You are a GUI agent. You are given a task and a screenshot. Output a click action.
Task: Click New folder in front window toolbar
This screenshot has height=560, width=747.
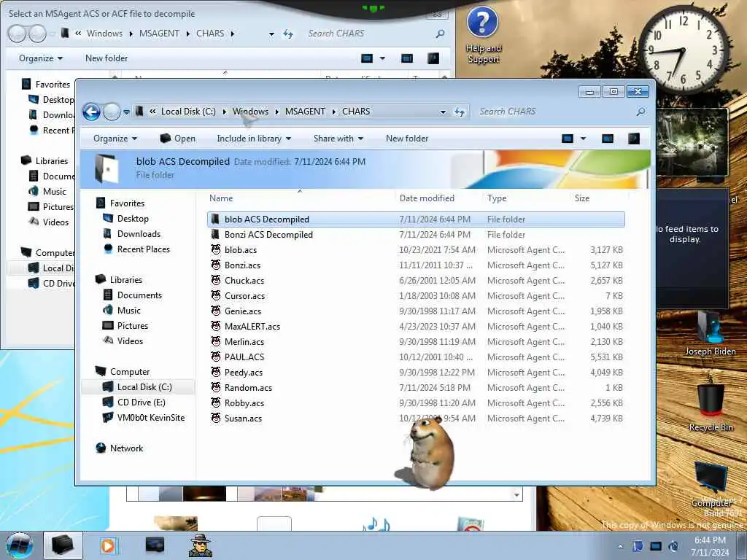point(407,139)
